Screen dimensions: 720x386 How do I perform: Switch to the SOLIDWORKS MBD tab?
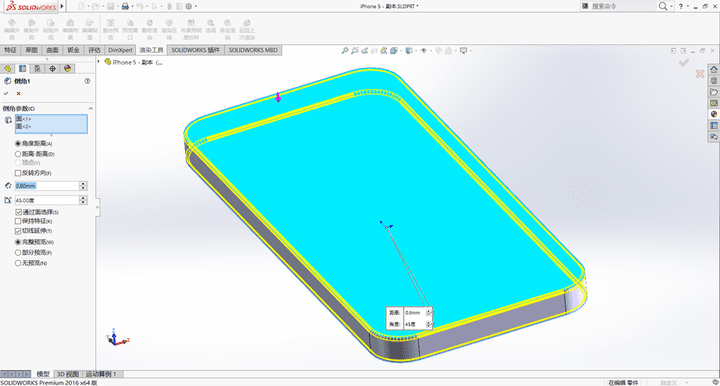(x=253, y=50)
